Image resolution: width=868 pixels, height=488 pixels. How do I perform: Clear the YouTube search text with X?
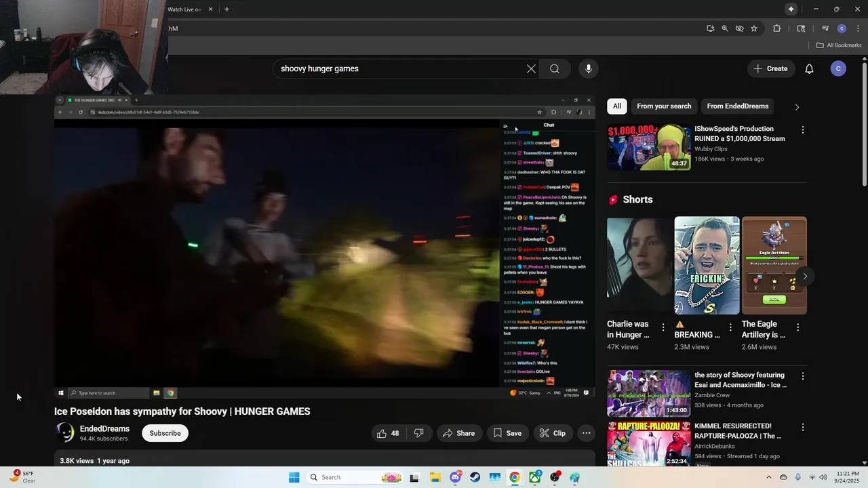(531, 68)
